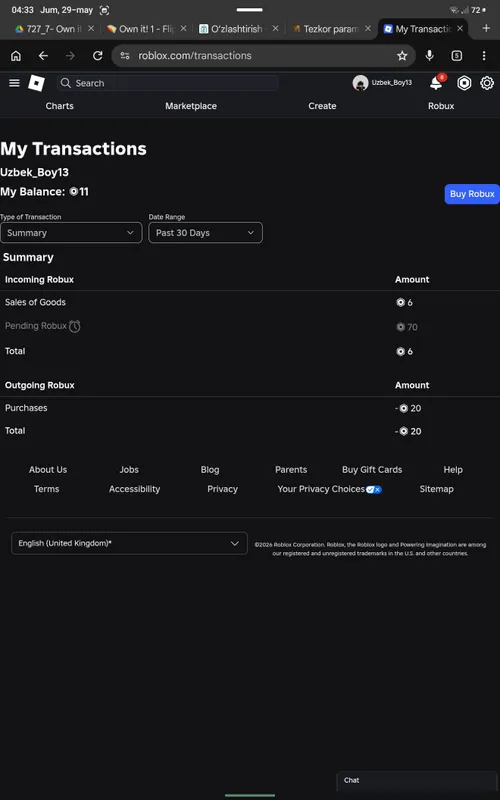Screen dimensions: 500x800
Task: Open the Roblox hamburger menu
Action: tap(14, 83)
